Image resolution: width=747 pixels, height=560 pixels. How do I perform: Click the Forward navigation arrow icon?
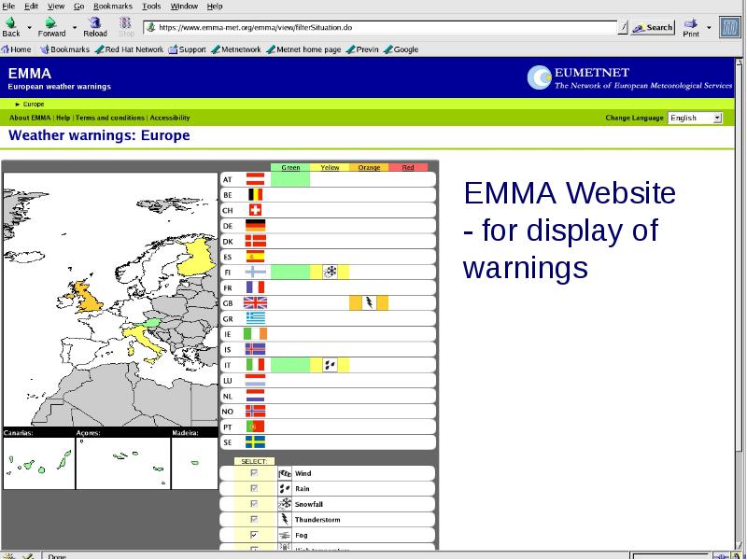pos(50,22)
